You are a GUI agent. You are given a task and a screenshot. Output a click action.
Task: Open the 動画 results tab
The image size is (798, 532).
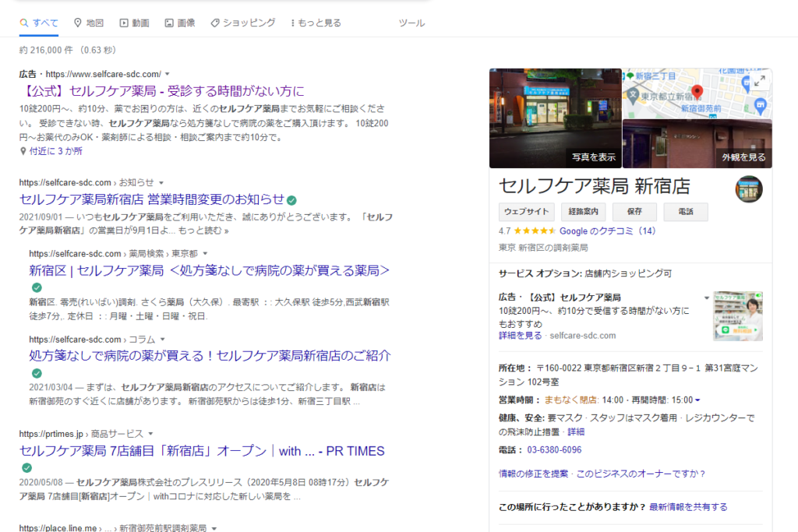click(134, 23)
